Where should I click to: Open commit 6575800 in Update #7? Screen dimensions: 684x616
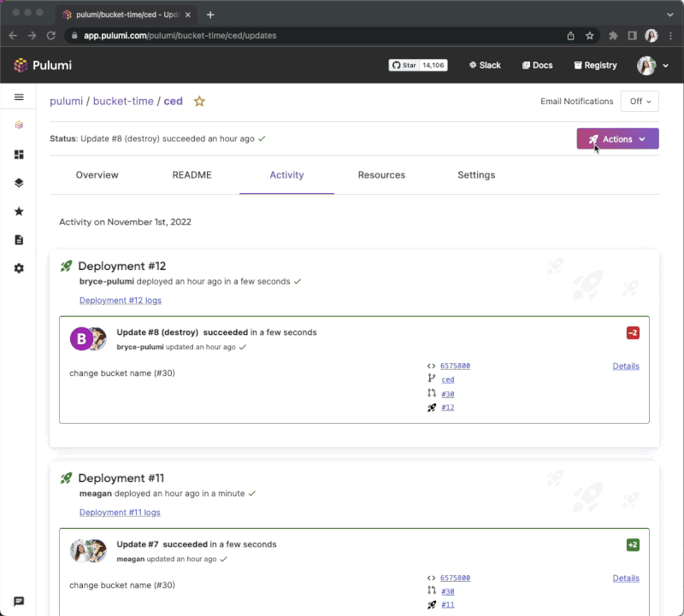point(455,578)
